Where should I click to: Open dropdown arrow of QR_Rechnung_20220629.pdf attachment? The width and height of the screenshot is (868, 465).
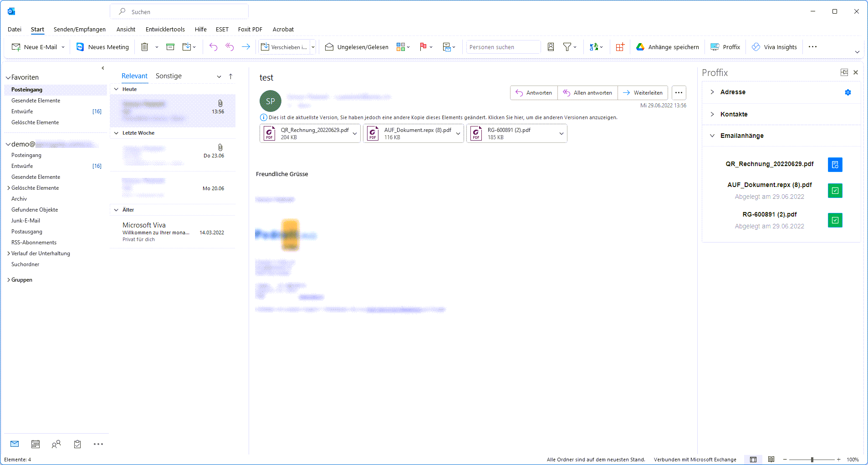[355, 134]
